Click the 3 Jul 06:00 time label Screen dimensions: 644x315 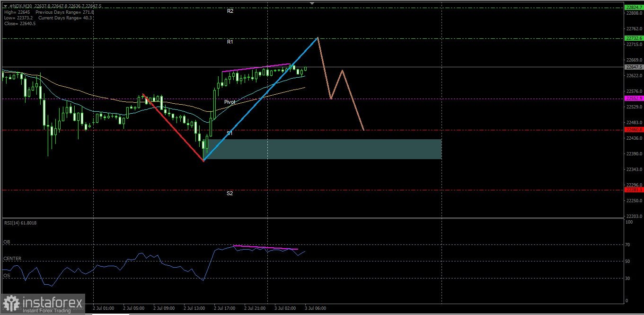(x=316, y=308)
